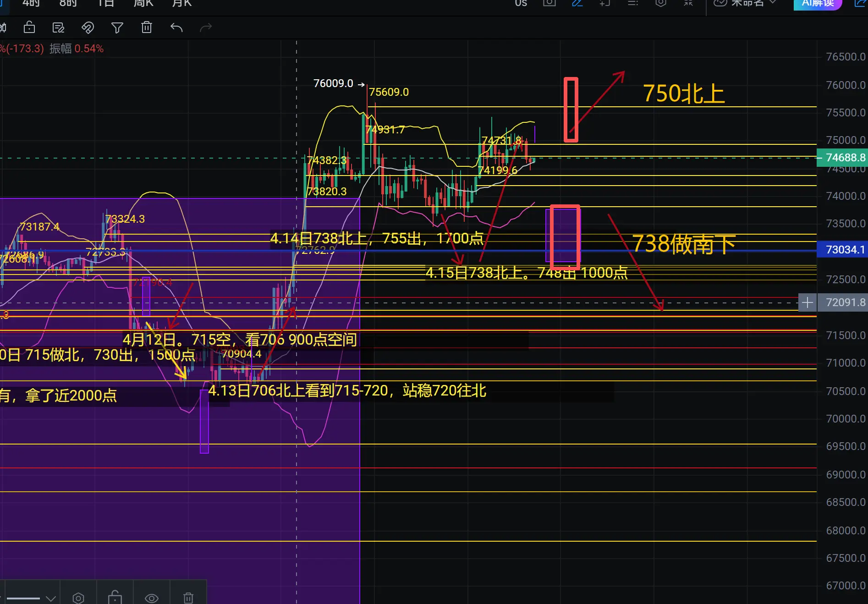Click the plus button on the price axis
The height and width of the screenshot is (604, 868).
(x=808, y=302)
